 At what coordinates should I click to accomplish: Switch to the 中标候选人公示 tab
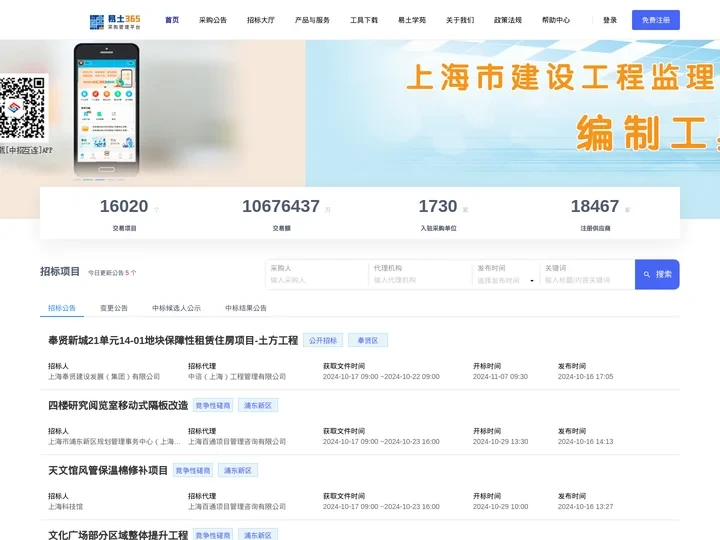coord(176,308)
